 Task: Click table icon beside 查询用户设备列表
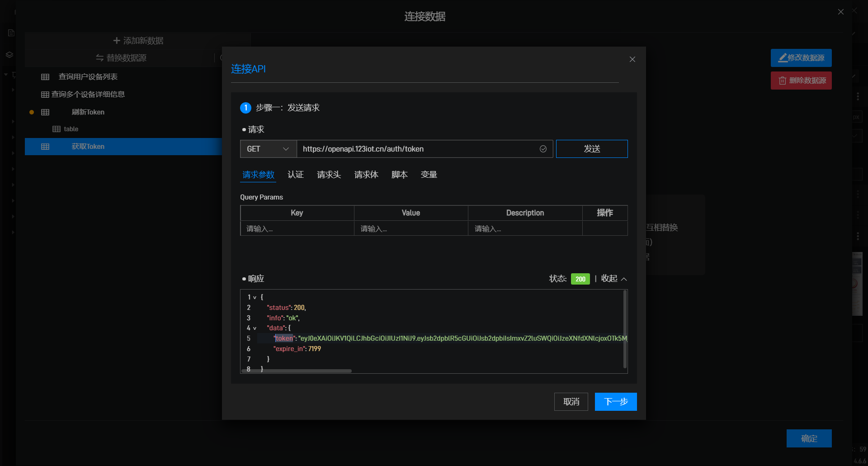click(45, 77)
